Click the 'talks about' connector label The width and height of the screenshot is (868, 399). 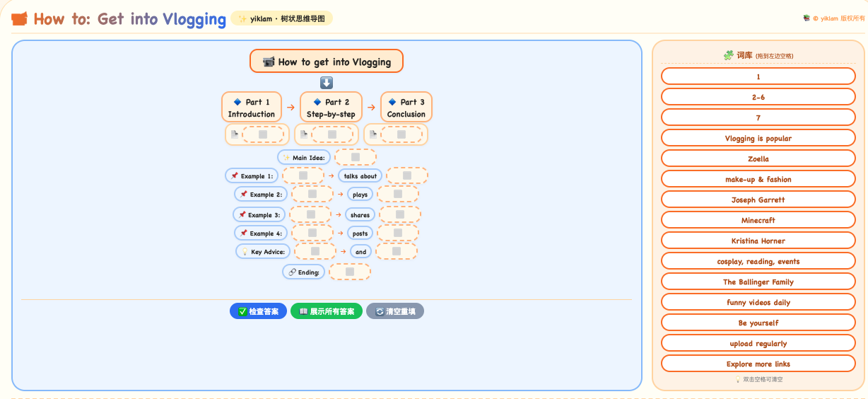[x=360, y=176]
